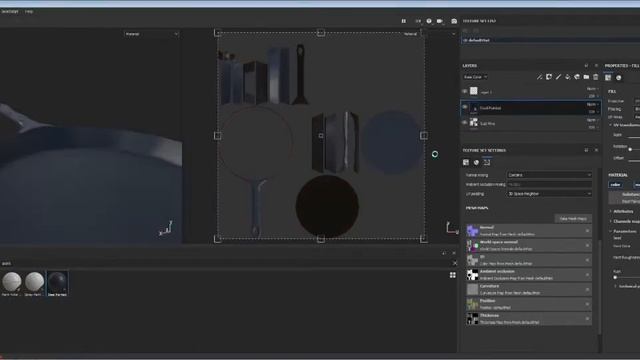Image resolution: width=640 pixels, height=360 pixels.
Task: Open Properties second tab circle icon
Action: pyautogui.click(x=619, y=77)
